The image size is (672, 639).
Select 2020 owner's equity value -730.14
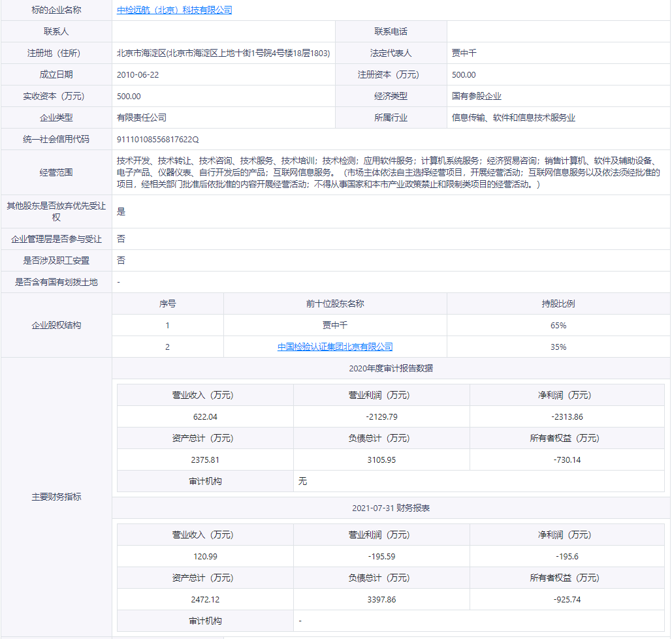[567, 460]
